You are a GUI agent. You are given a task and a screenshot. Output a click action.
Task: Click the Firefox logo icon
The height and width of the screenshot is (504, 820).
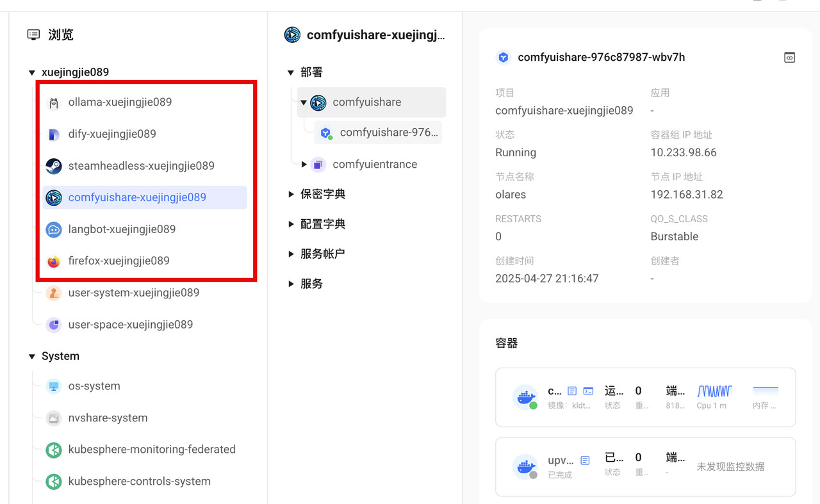tap(54, 261)
